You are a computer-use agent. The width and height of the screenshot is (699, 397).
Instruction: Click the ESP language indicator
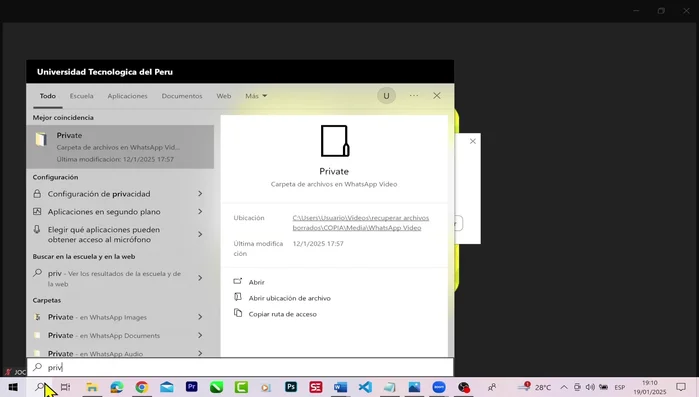point(620,387)
